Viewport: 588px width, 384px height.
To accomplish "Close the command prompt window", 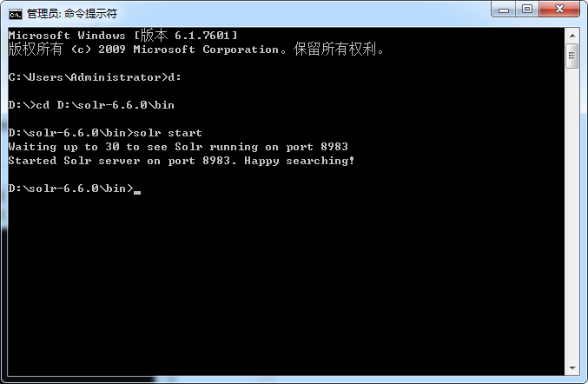I will 559,10.
